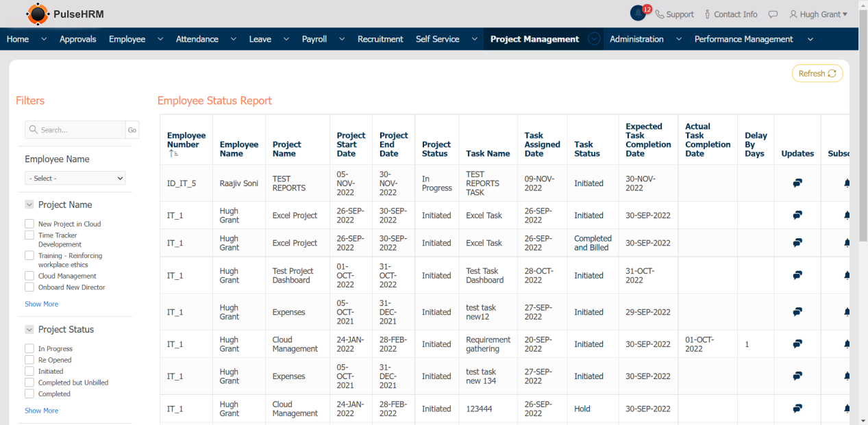The height and width of the screenshot is (425, 868).
Task: Enable the Cloud Management project filter
Action: [x=29, y=276]
